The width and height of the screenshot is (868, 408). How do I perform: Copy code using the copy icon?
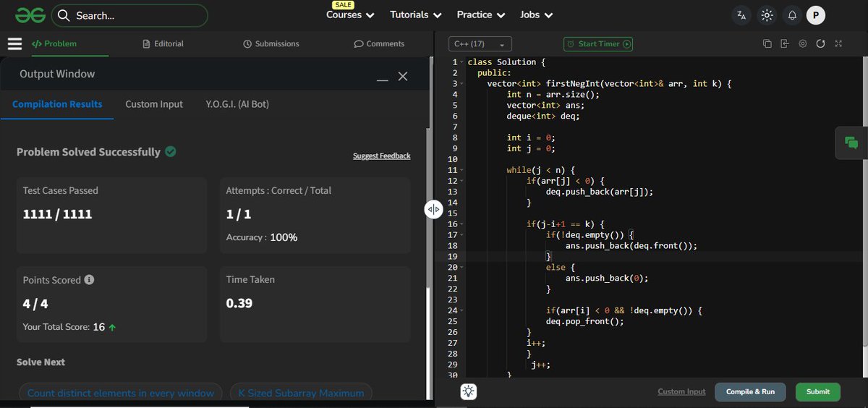(767, 44)
